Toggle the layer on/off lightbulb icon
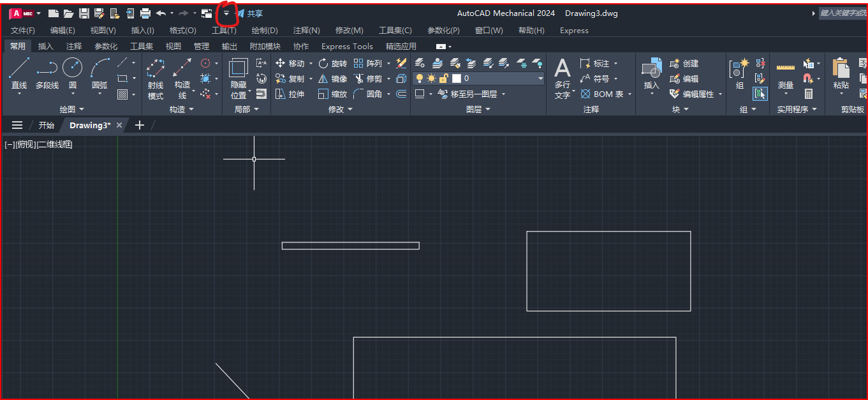The height and width of the screenshot is (400, 868). [420, 78]
